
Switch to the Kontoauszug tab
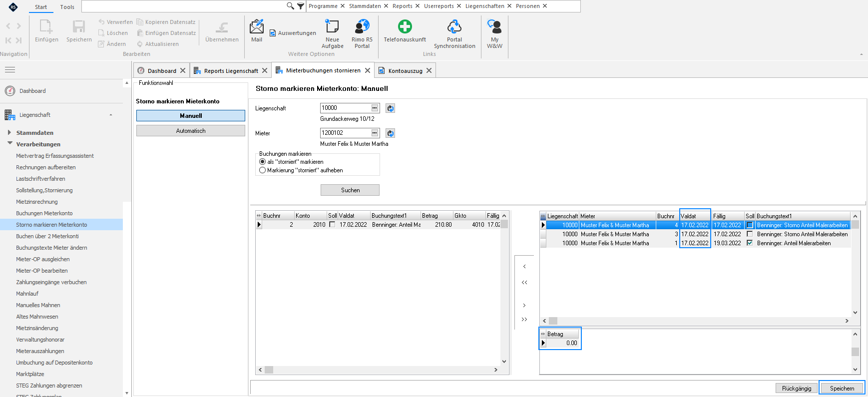(405, 70)
